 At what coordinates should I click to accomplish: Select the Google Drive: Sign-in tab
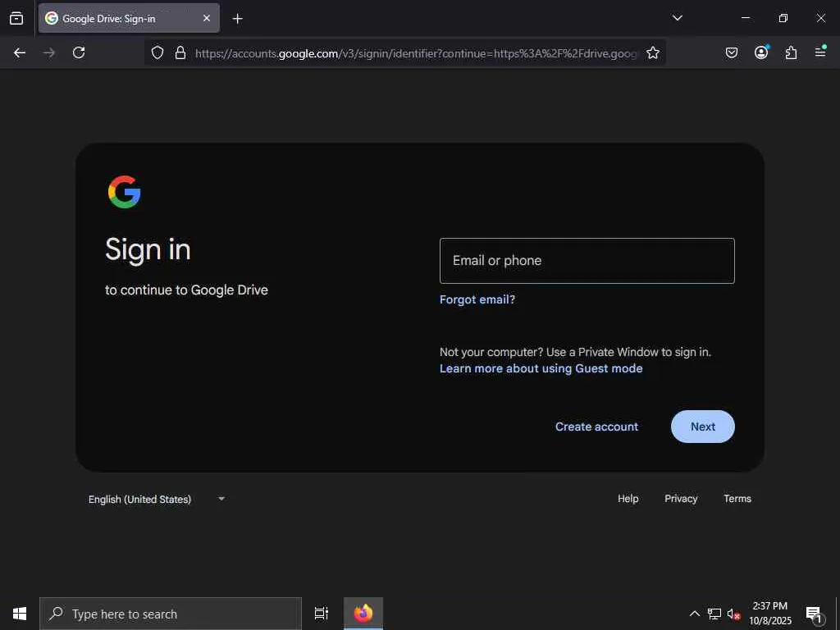pyautogui.click(x=129, y=18)
